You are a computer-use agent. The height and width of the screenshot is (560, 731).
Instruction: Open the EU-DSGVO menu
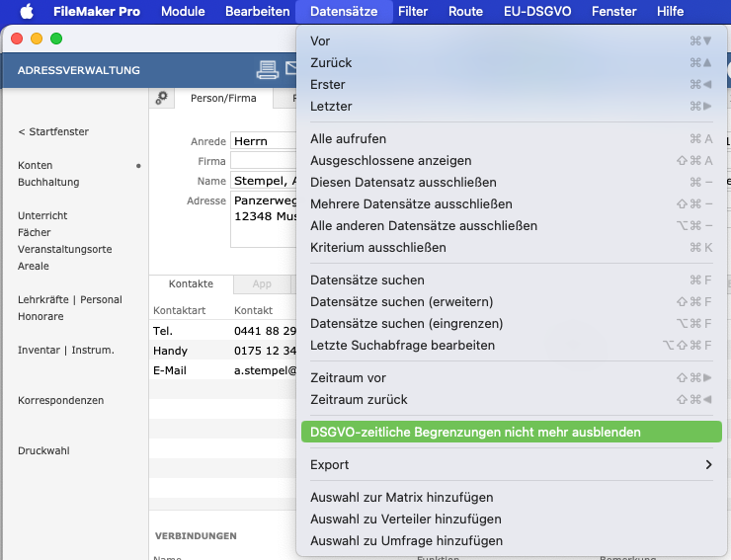537,11
